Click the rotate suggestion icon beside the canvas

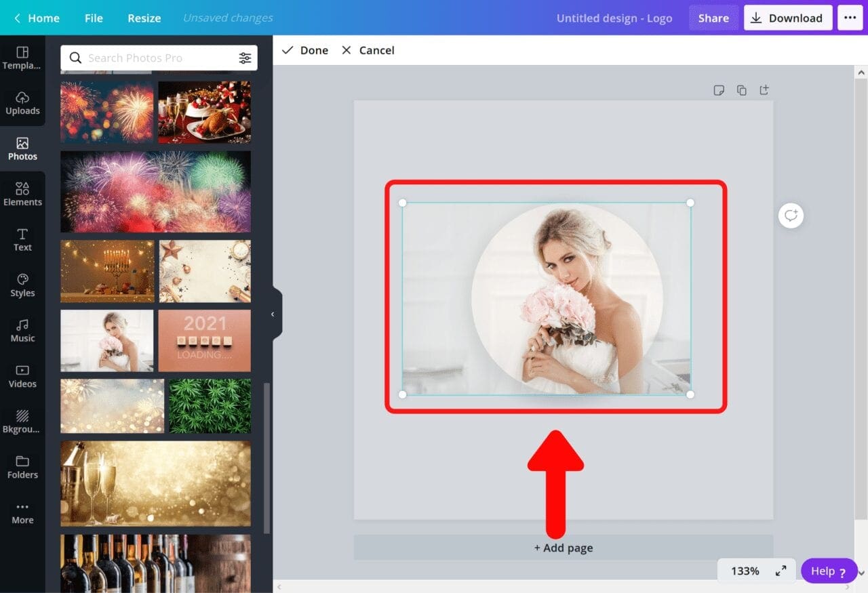coord(791,215)
